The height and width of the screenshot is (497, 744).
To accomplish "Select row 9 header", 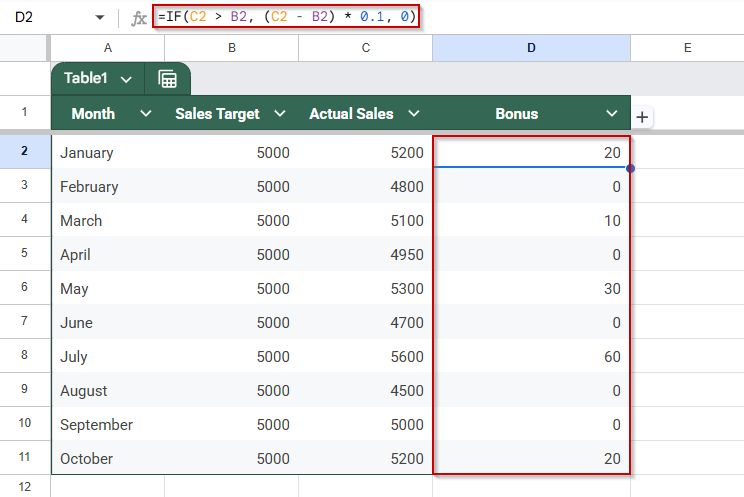I will [x=24, y=389].
